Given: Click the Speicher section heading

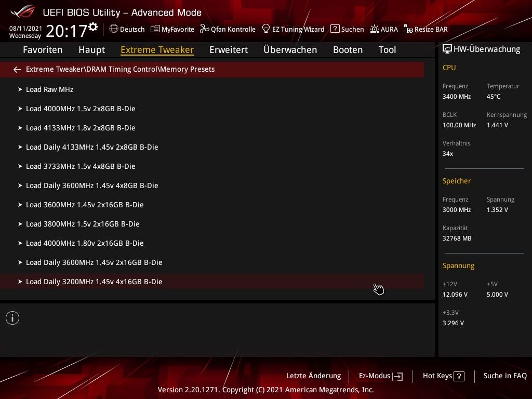Looking at the screenshot, I should pos(457,181).
